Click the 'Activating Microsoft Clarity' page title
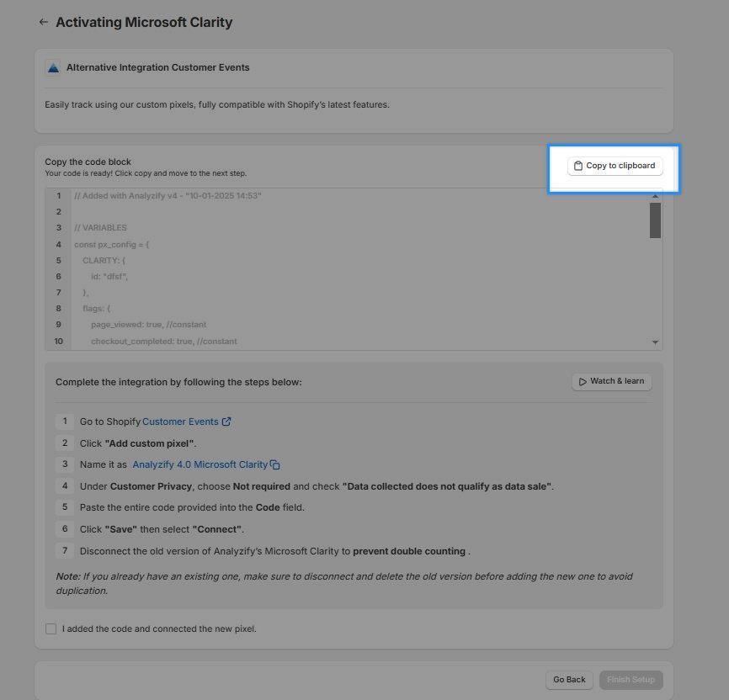 tap(144, 23)
